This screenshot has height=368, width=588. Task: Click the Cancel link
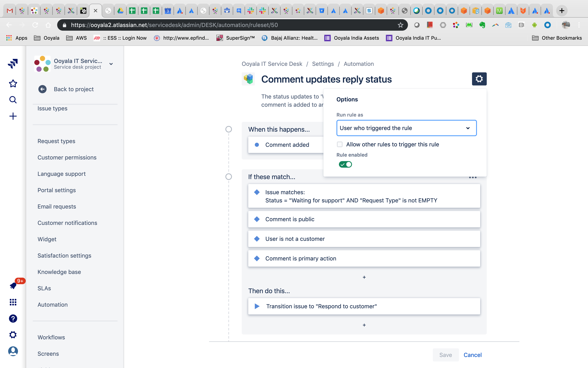472,355
